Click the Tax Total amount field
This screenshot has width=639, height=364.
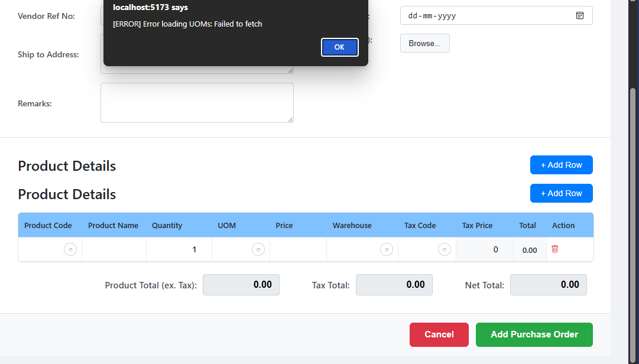(394, 285)
